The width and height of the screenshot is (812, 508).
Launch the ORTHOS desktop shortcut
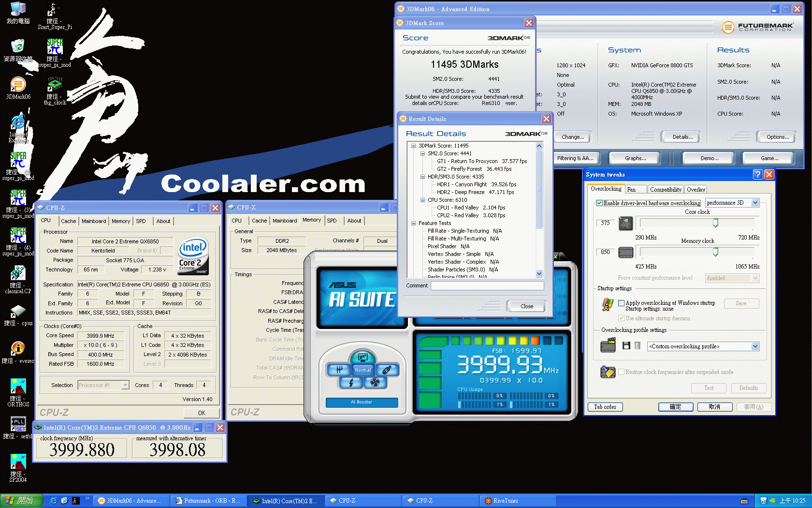tap(18, 392)
